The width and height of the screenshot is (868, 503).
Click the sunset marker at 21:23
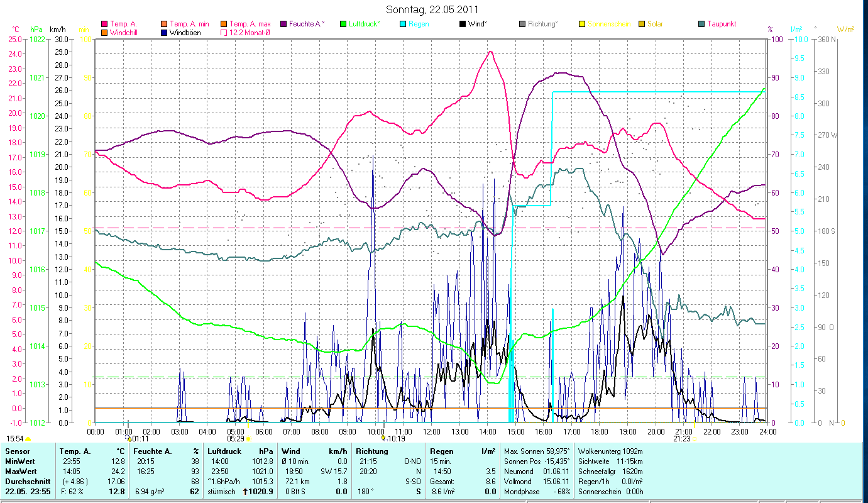(x=694, y=439)
